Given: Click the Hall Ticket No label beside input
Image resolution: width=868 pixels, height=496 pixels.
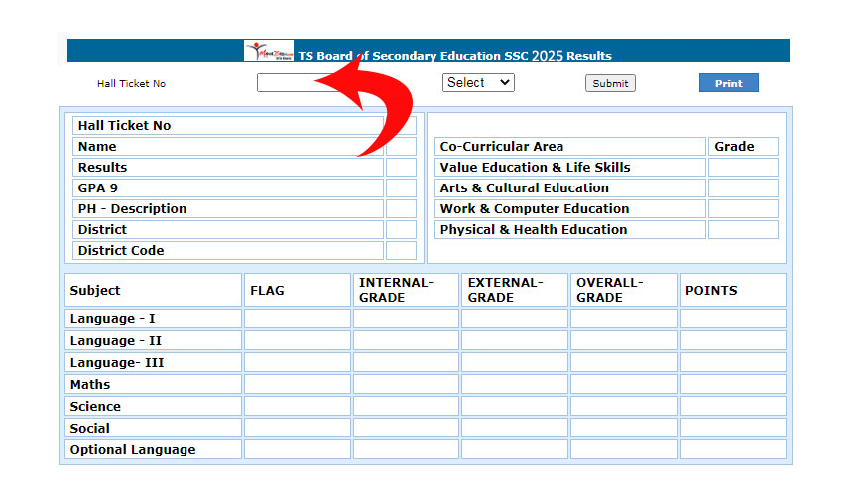Looking at the screenshot, I should [131, 83].
